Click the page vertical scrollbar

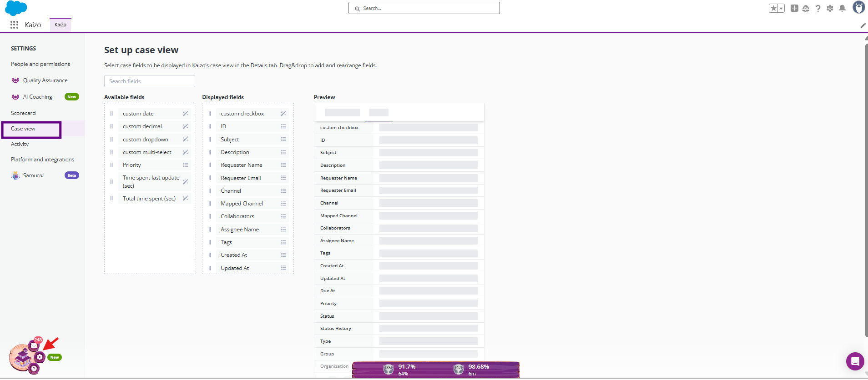(866, 191)
